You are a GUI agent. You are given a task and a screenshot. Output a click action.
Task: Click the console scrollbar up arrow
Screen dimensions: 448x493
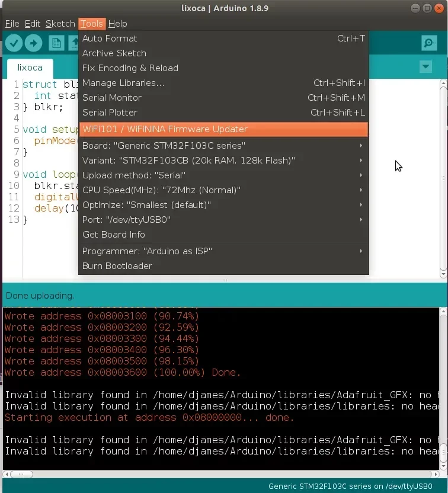[x=443, y=311]
